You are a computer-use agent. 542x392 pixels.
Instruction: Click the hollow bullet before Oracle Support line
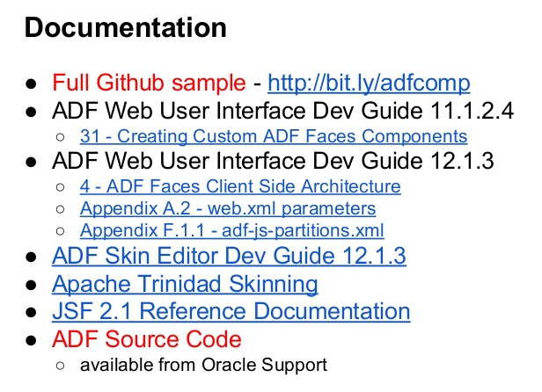[61, 365]
